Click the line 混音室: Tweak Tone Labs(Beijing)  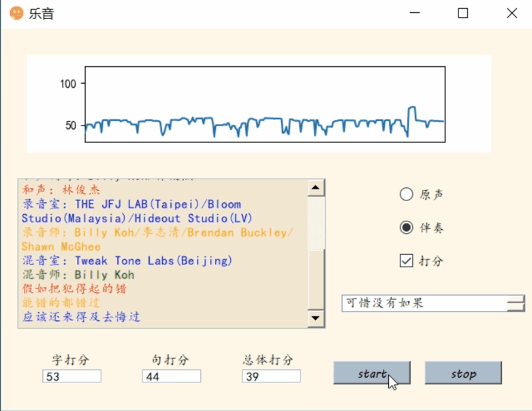pos(127,260)
